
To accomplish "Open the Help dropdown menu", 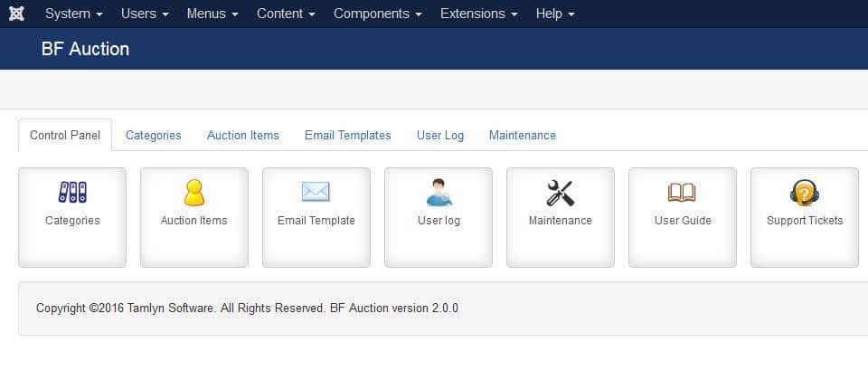I will tap(555, 14).
